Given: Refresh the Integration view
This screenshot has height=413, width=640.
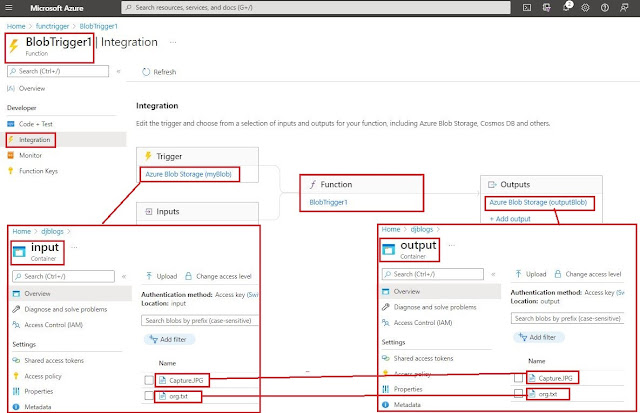Looking at the screenshot, I should pos(159,72).
